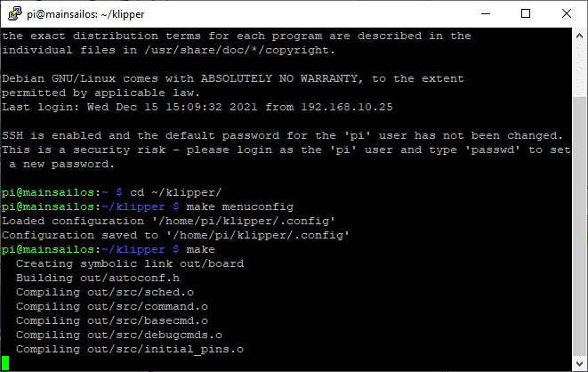Click the scrollbar down arrow

point(579,363)
